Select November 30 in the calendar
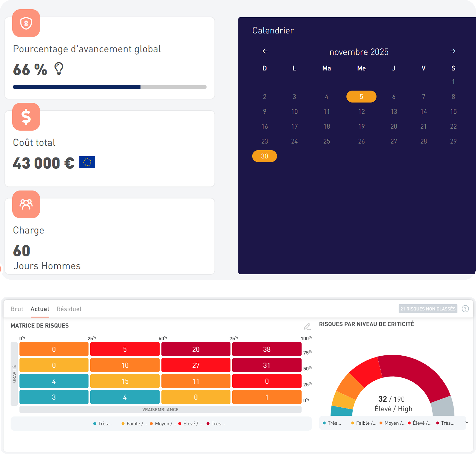Viewport: 476px width, 454px height. 264,156
